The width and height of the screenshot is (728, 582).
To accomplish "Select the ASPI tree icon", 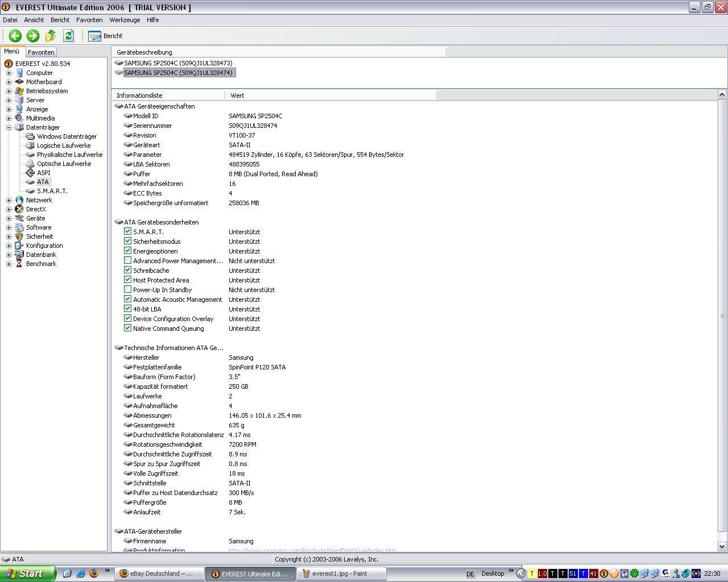I will [30, 173].
